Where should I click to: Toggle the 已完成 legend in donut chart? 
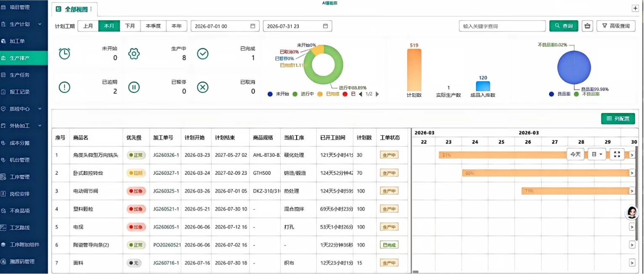pyautogui.click(x=328, y=94)
